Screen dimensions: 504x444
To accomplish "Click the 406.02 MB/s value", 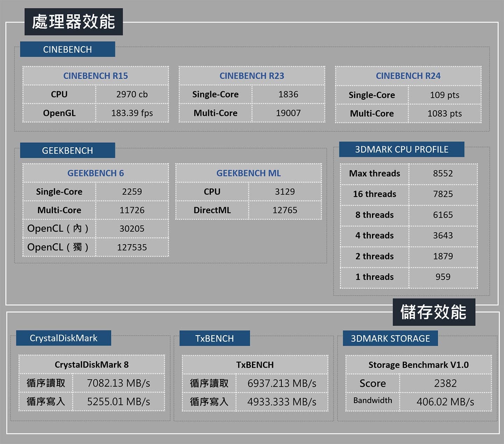I will [x=445, y=402].
